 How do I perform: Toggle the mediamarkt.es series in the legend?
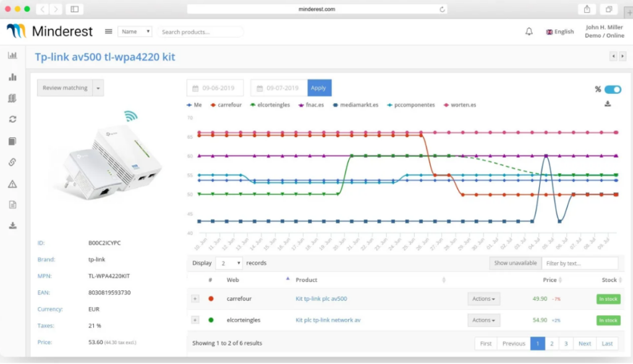355,105
